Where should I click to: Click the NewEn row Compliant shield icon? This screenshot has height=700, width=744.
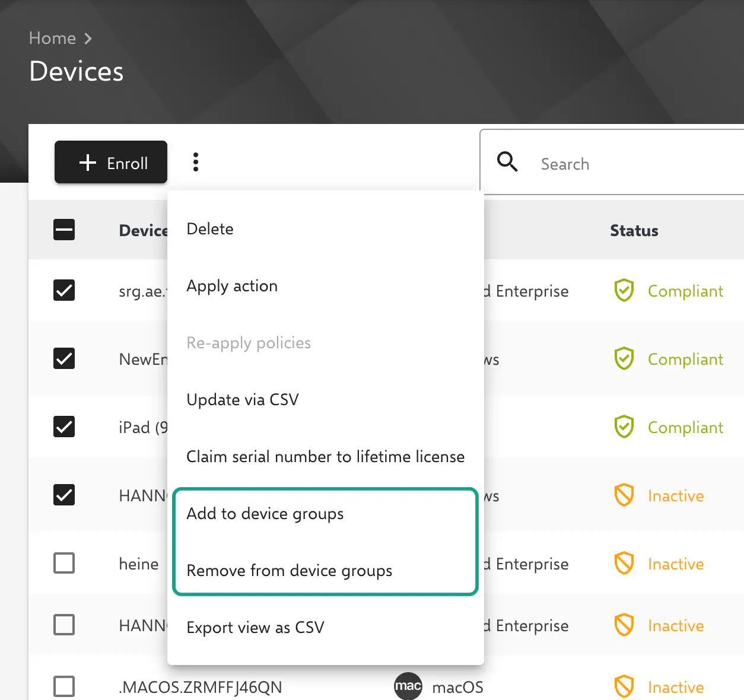point(624,358)
